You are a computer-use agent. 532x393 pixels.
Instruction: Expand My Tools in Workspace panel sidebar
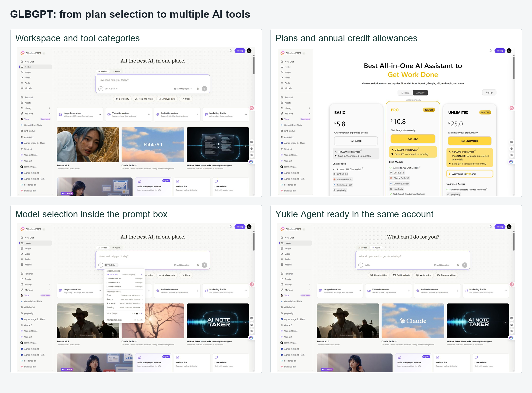click(35, 114)
